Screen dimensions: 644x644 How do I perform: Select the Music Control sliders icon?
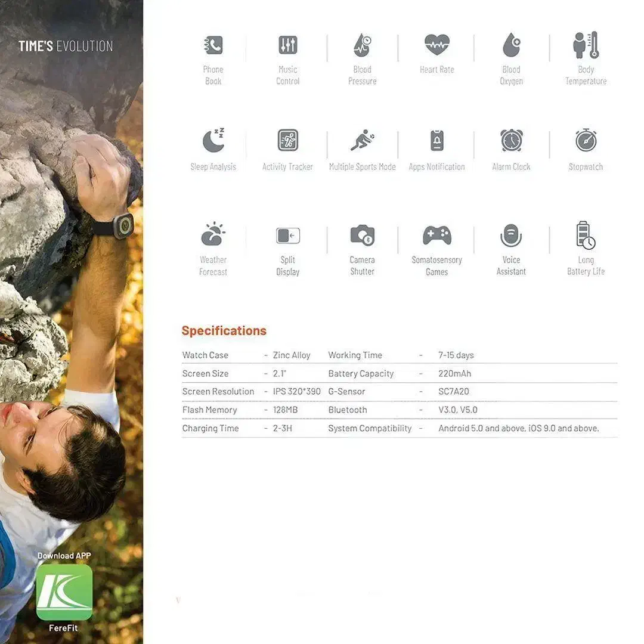point(287,45)
